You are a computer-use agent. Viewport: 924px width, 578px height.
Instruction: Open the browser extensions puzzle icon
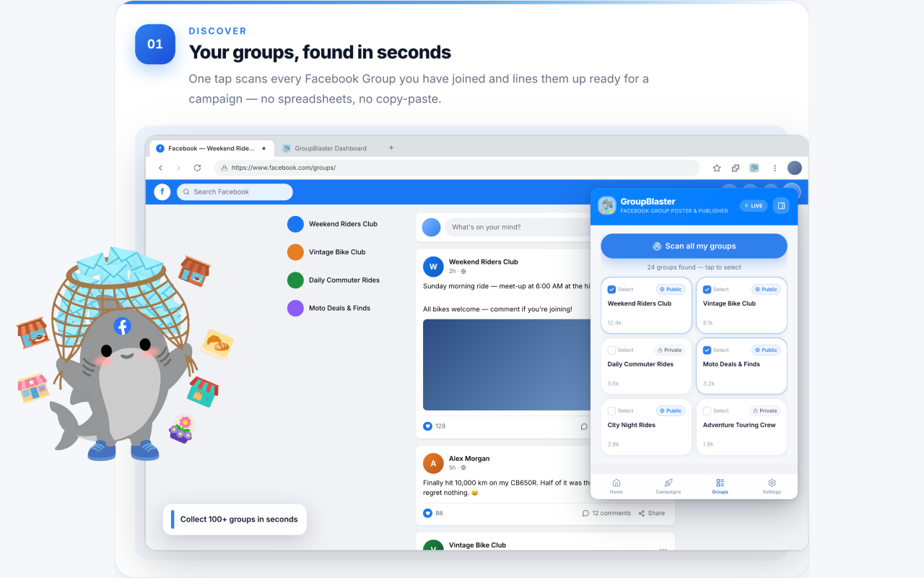tap(736, 168)
